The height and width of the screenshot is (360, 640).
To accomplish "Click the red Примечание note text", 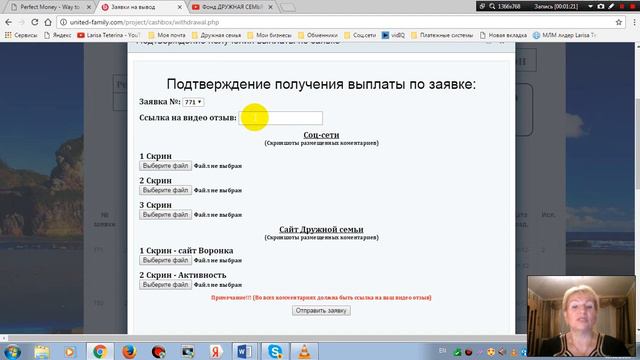I will coord(321,298).
